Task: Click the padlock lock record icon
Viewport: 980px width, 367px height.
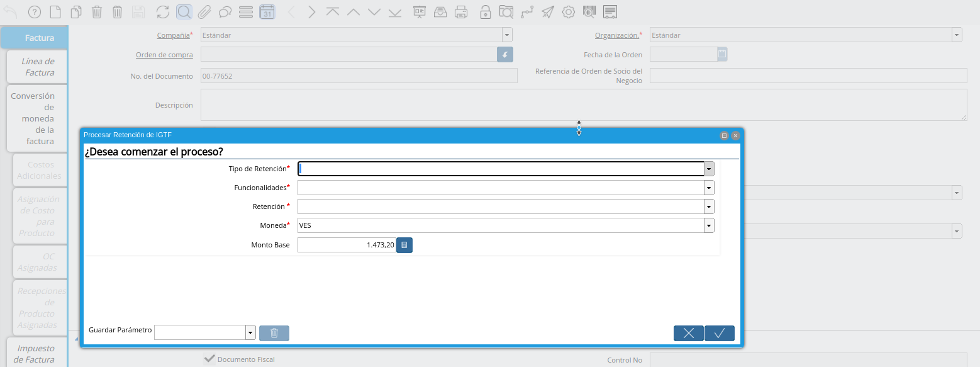Action: [x=485, y=11]
